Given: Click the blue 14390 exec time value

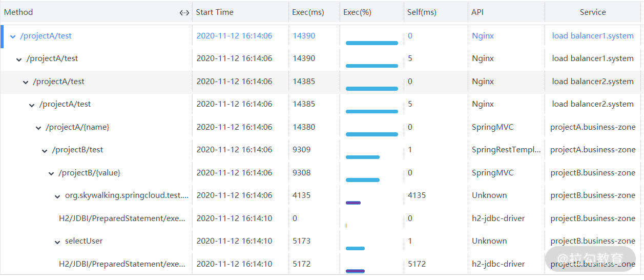Looking at the screenshot, I should tap(304, 36).
